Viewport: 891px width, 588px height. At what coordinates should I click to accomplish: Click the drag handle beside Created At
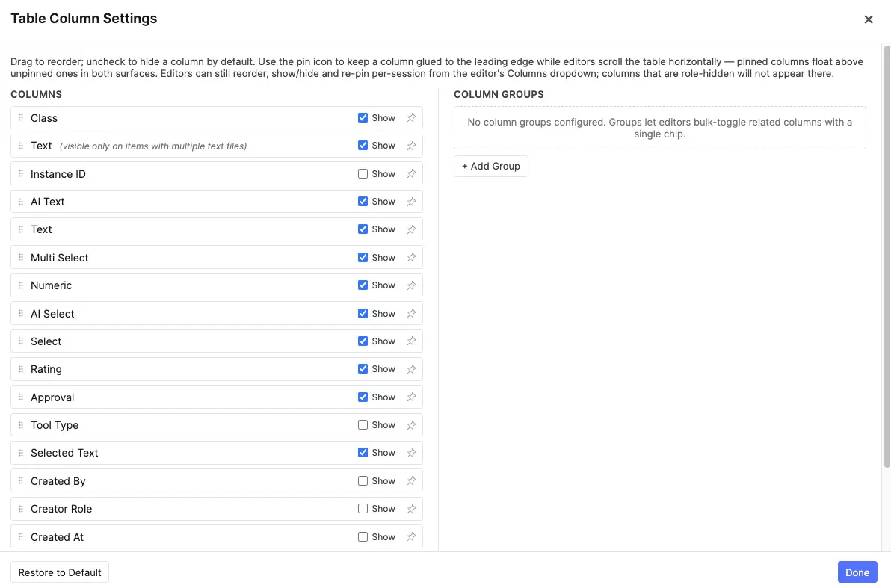[x=20, y=537]
